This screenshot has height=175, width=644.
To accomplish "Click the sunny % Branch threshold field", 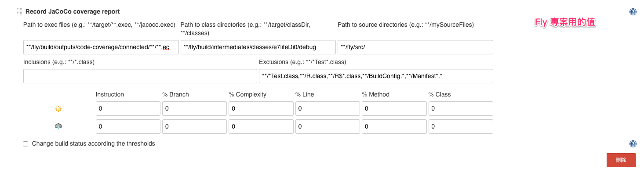I will click(x=194, y=108).
